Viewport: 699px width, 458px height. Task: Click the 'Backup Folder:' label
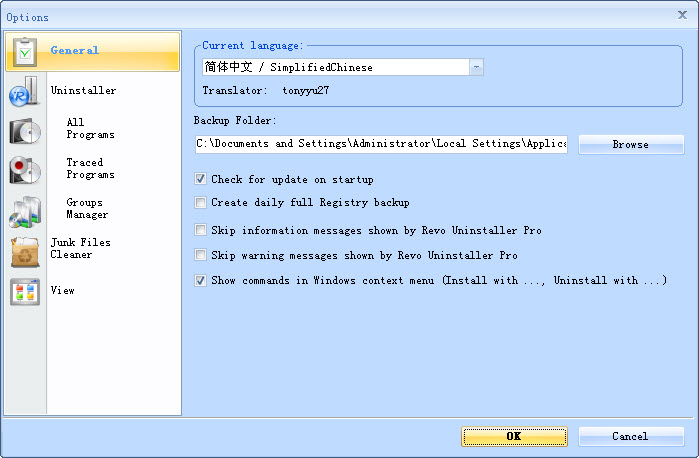point(235,120)
